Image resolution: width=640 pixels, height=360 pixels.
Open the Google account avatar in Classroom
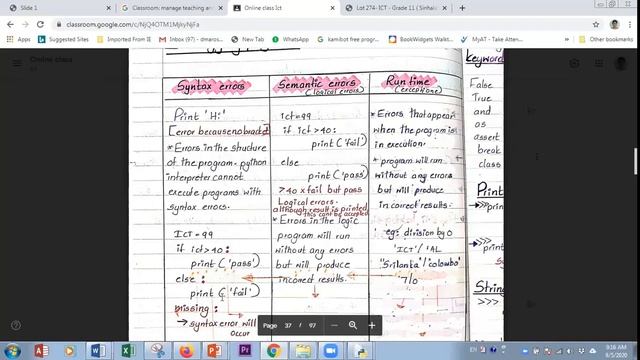click(x=621, y=63)
